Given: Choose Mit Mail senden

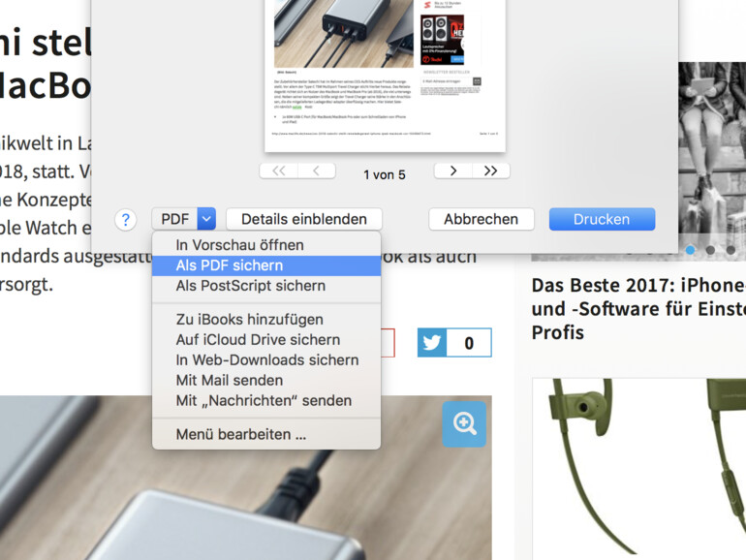Looking at the screenshot, I should tap(266, 381).
